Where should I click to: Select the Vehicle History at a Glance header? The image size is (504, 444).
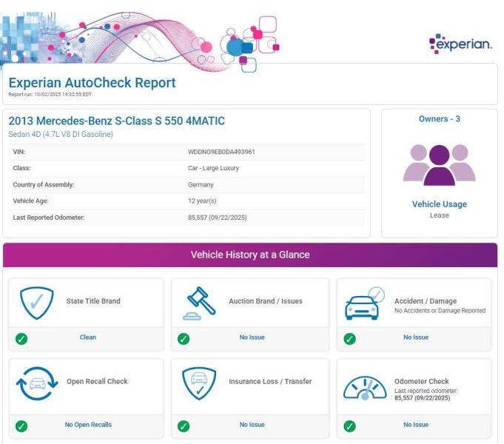point(250,255)
